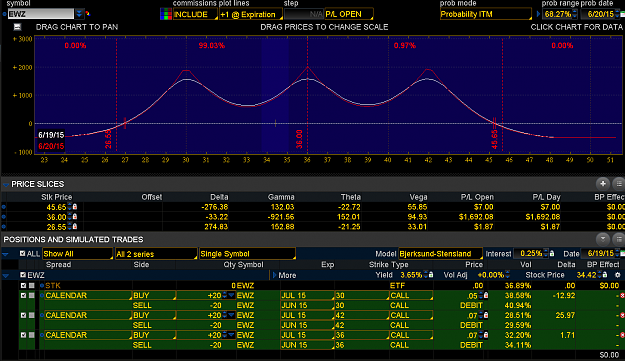The image size is (625, 361).
Task: Remove the strike 30 calendar via red X
Action: [x=622, y=296]
